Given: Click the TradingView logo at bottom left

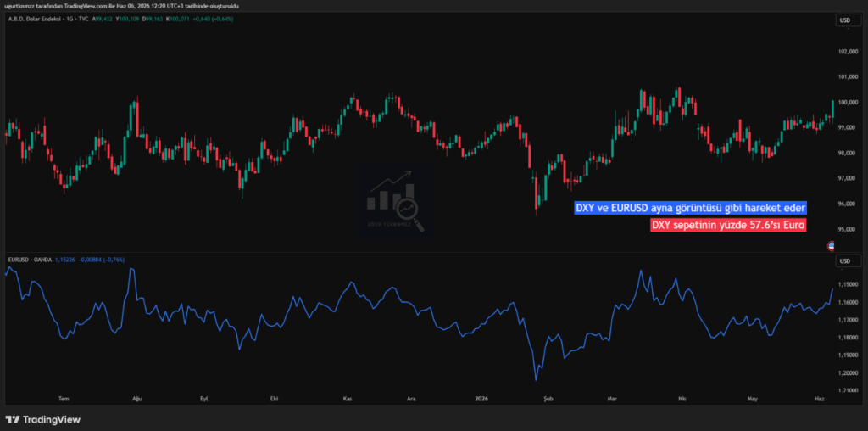Looking at the screenshot, I should pyautogui.click(x=43, y=419).
